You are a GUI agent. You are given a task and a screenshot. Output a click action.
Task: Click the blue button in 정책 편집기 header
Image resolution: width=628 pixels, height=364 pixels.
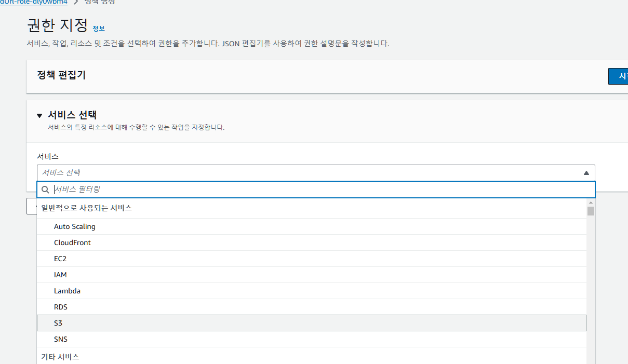(618, 76)
